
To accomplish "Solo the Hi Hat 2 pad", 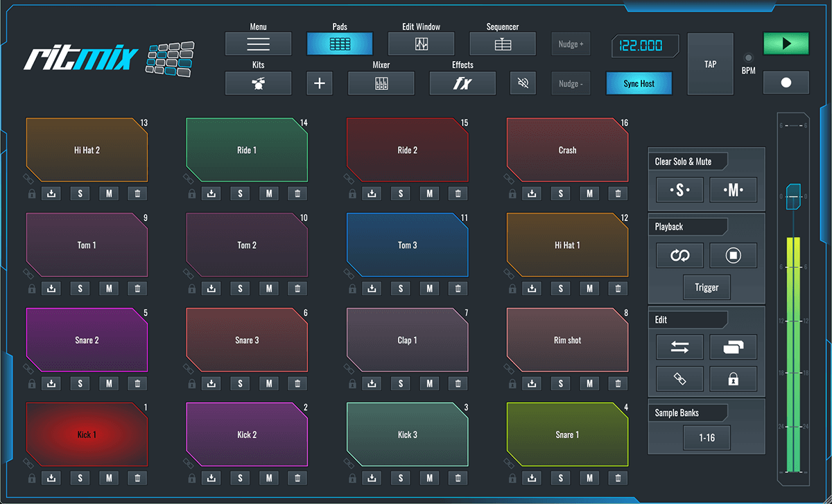I will [x=80, y=193].
